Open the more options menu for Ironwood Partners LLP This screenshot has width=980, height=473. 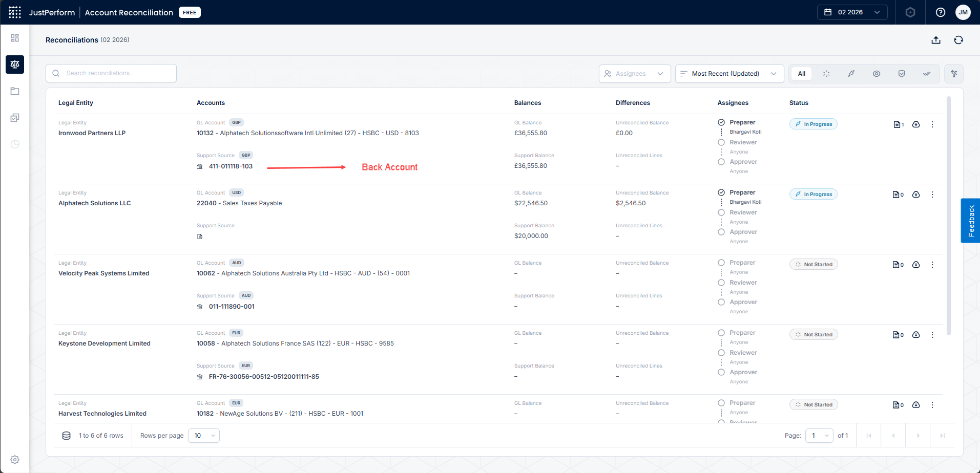pyautogui.click(x=932, y=124)
